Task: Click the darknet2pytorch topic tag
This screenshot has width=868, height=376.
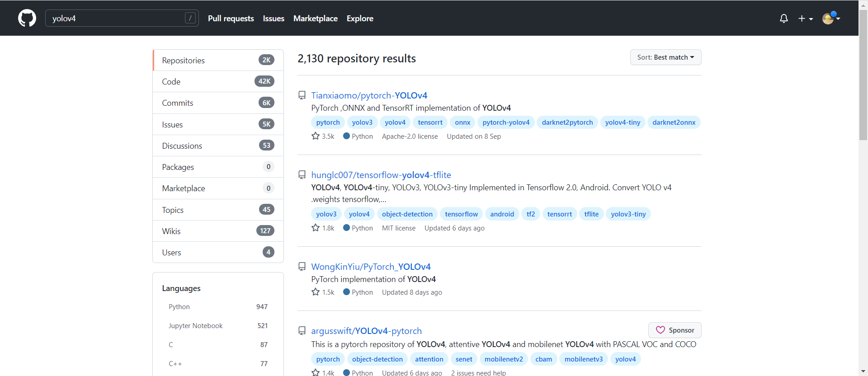Action: [567, 122]
